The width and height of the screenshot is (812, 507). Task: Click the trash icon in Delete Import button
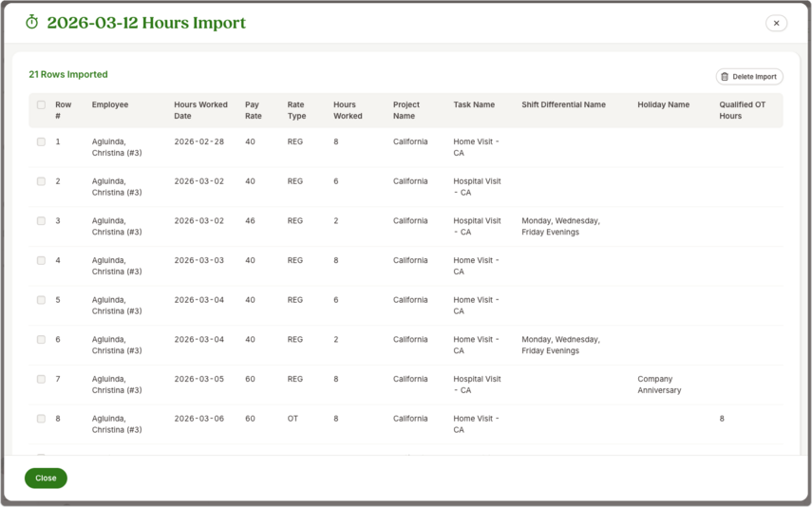coord(725,77)
